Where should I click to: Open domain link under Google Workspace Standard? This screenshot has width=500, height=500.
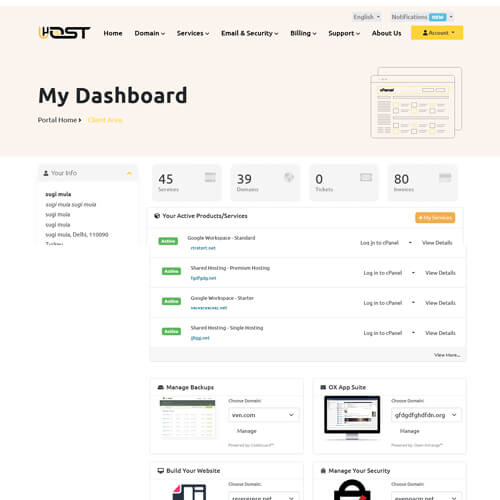[x=203, y=248]
